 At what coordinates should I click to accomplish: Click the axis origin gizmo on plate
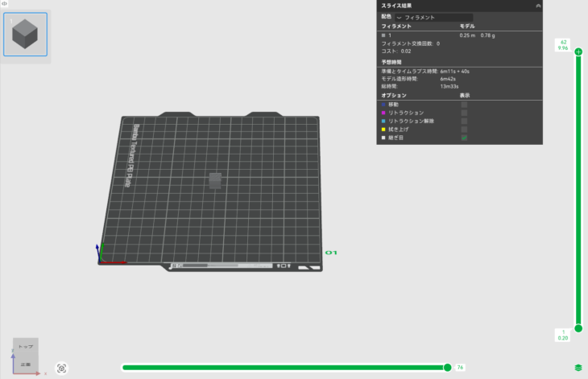100,259
